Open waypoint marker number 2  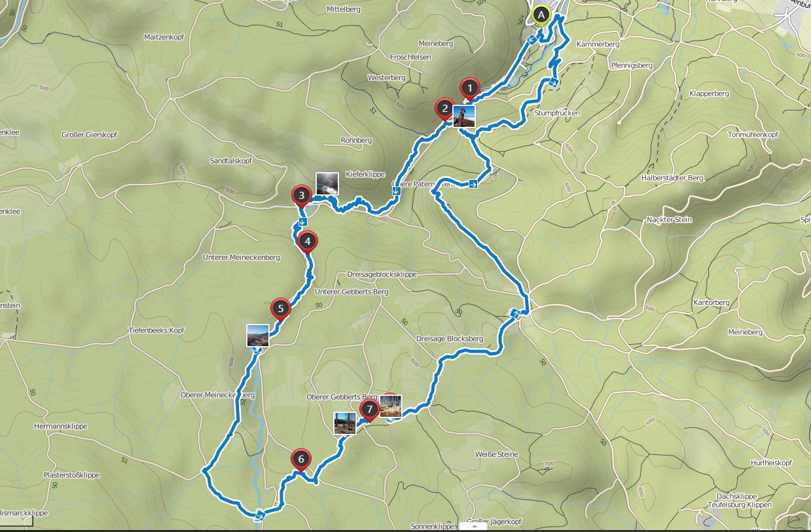pos(444,109)
